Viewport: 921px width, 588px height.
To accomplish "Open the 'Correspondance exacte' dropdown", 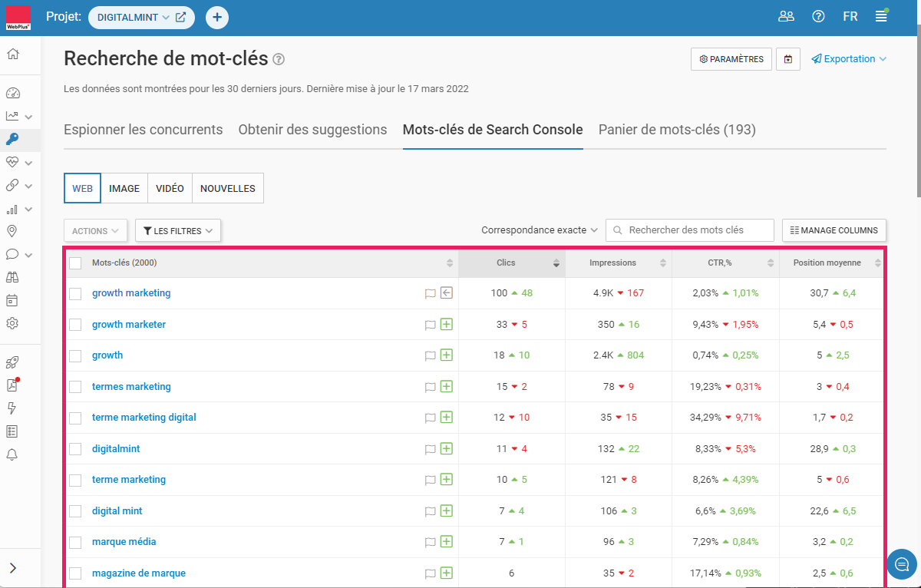I will pos(539,230).
